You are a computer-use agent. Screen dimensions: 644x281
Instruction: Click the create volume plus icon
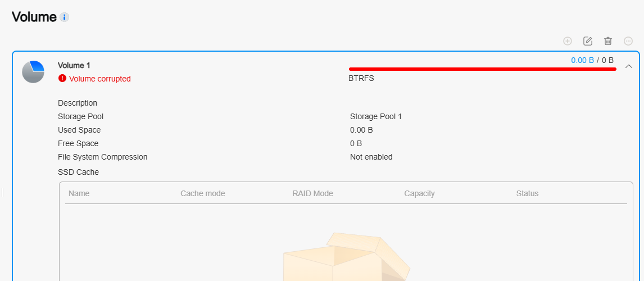(x=567, y=41)
